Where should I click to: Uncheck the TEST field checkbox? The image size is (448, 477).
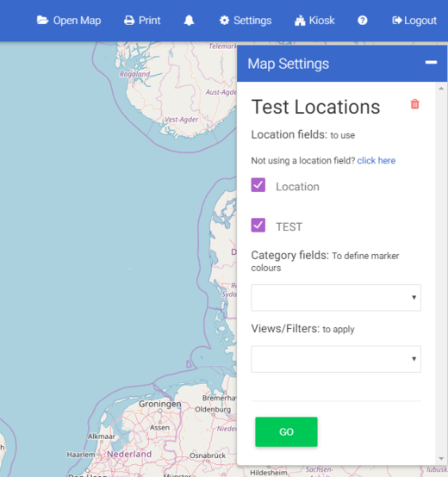coord(258,225)
